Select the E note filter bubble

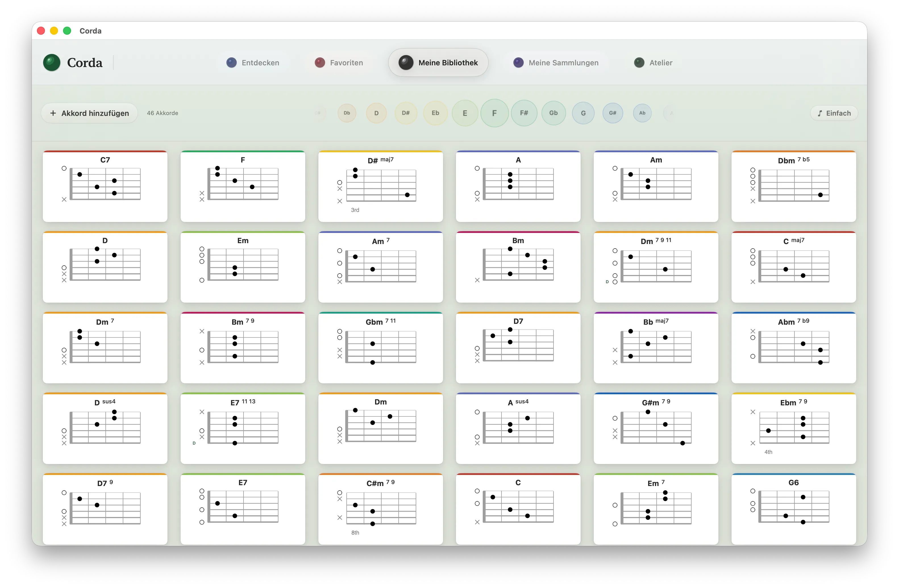click(x=465, y=113)
